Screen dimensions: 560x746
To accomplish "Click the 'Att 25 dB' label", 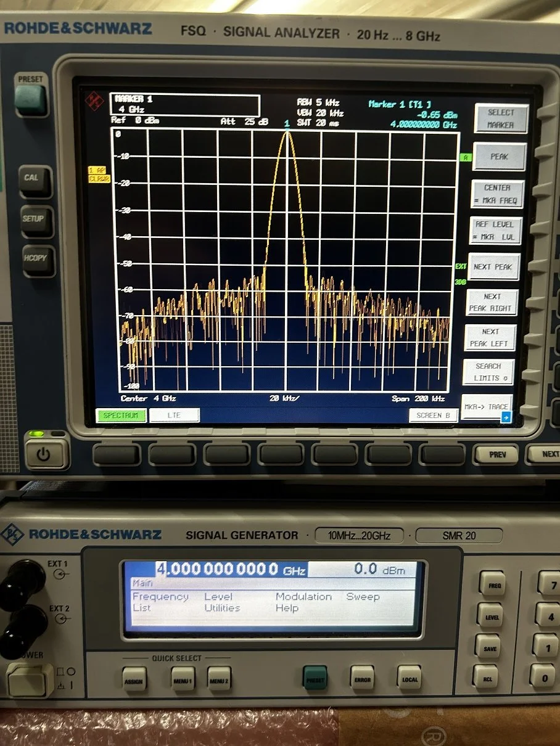I will click(244, 122).
